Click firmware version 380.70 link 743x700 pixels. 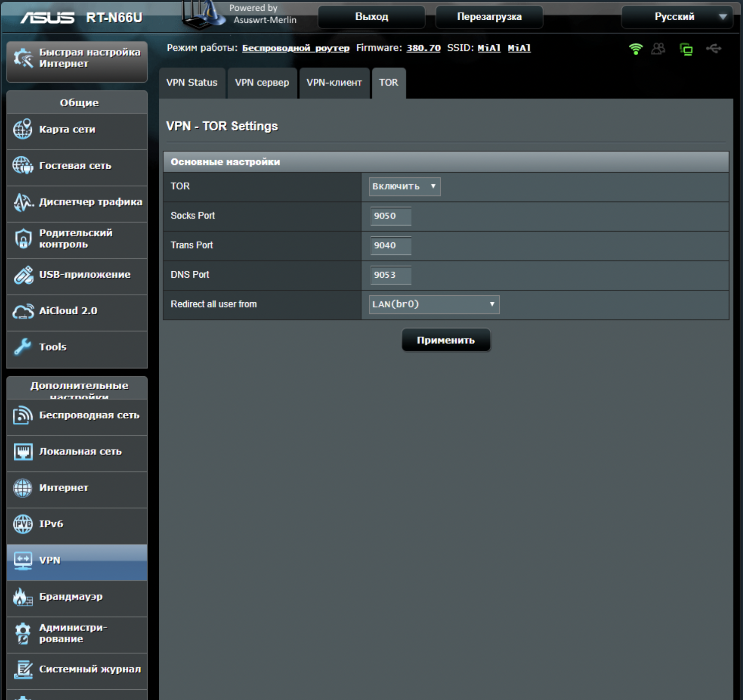(424, 48)
